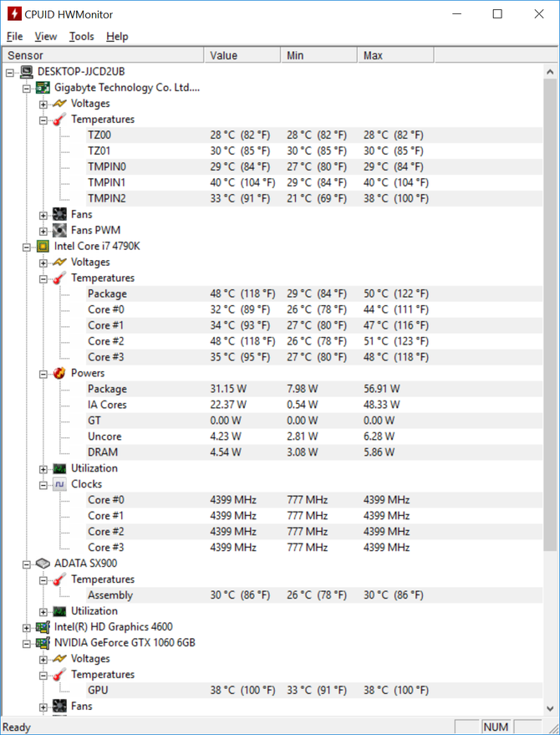Collapse the DESKTOP-JJCD2UB root node
The image size is (560, 735).
pyautogui.click(x=10, y=72)
